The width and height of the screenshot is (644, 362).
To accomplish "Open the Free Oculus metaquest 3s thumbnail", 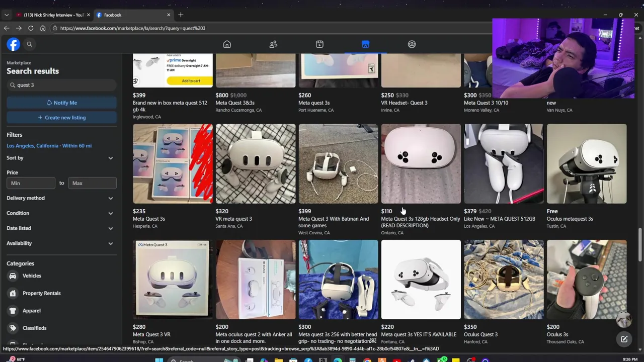I will (x=587, y=164).
